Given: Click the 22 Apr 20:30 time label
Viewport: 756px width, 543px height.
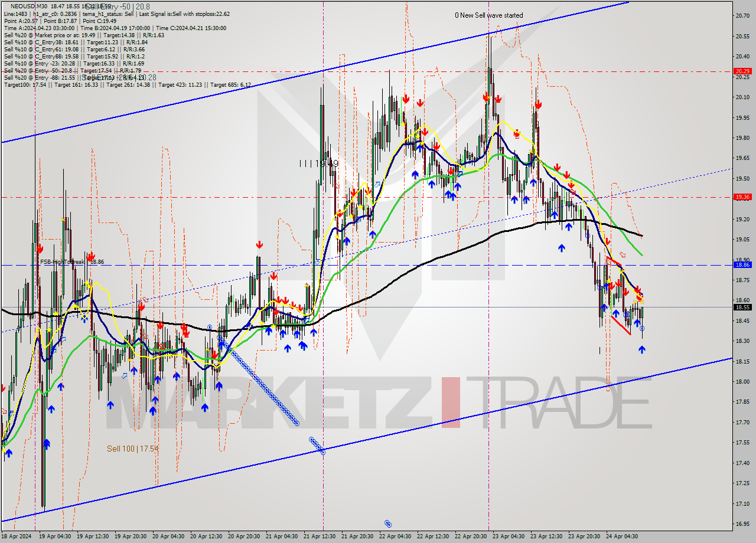Looking at the screenshot, I should click(471, 537).
